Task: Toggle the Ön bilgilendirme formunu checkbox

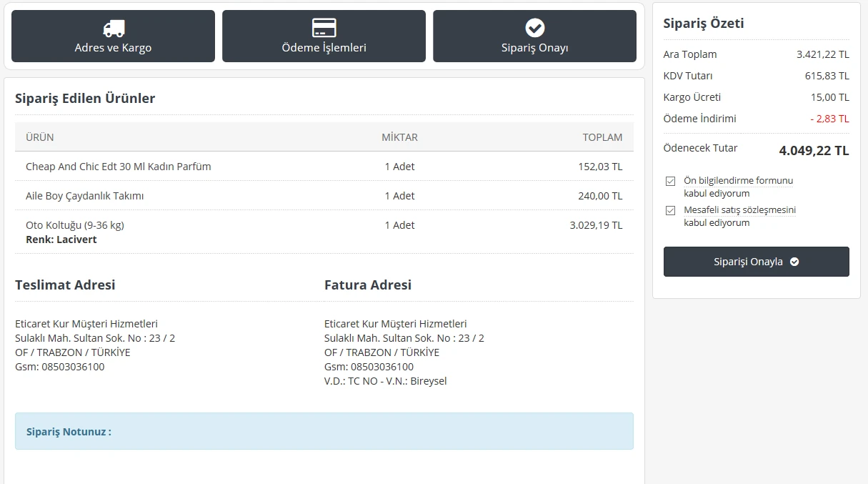Action: pos(670,181)
